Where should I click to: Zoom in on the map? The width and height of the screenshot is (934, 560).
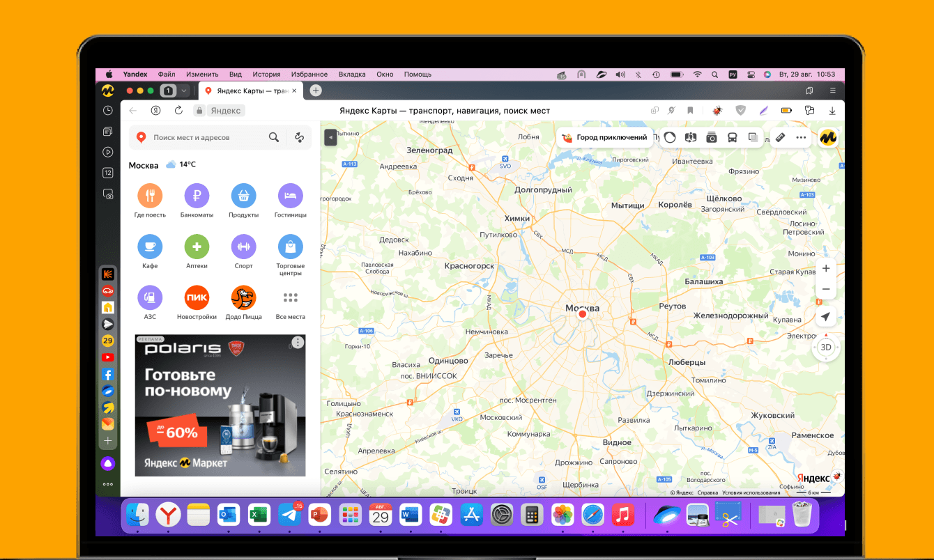point(826,268)
